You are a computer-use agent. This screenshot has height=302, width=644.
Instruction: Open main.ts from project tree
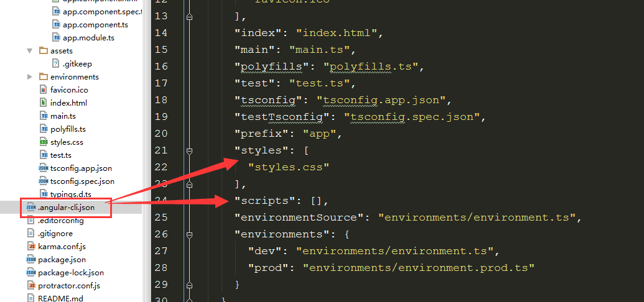pyautogui.click(x=63, y=116)
